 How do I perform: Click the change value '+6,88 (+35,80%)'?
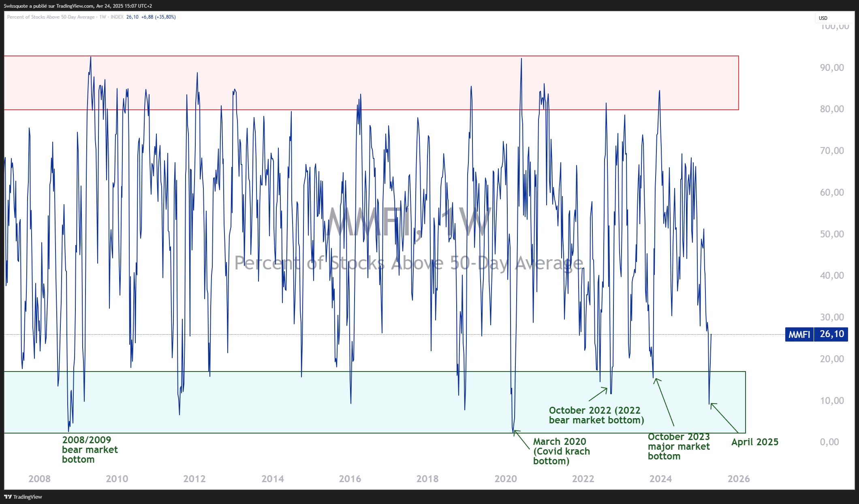pos(158,17)
